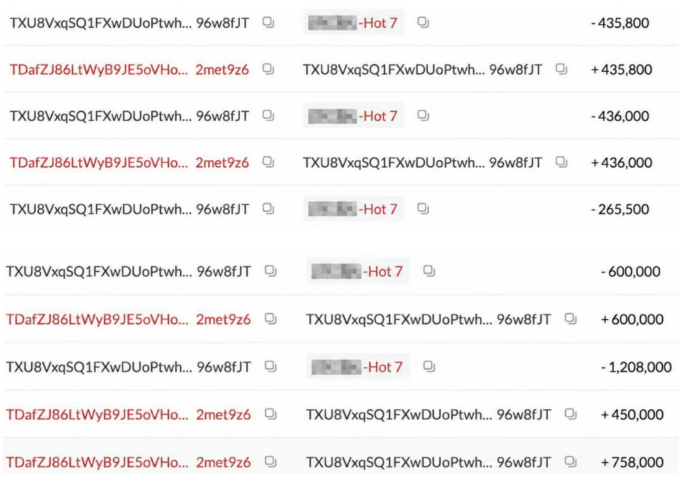Copy TDafZJ86 sender address in +758,000 row

pyautogui.click(x=271, y=462)
